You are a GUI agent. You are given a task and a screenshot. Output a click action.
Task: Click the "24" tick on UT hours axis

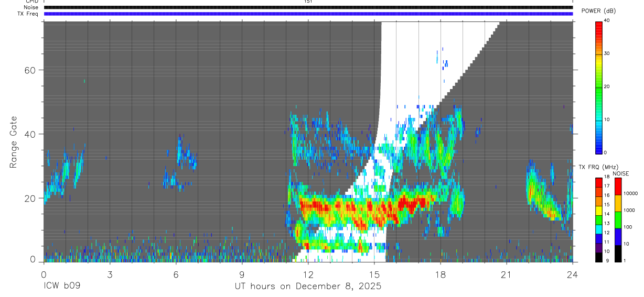(x=573, y=274)
